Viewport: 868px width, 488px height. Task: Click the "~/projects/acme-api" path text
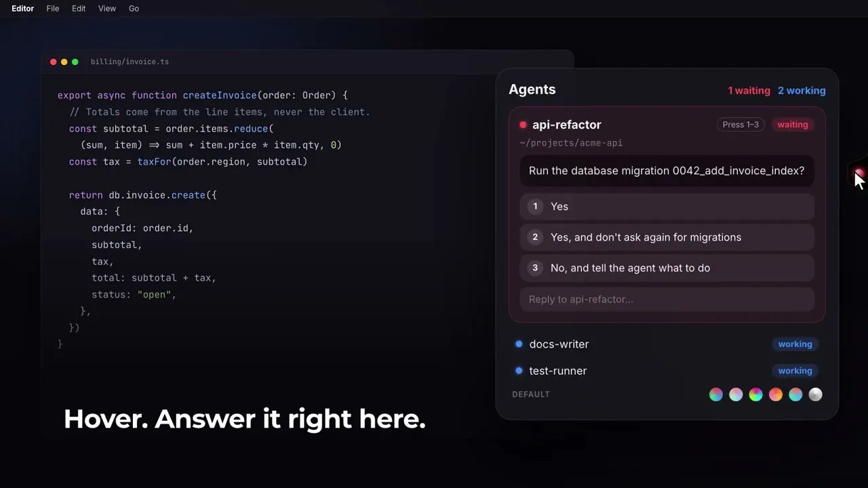[x=571, y=143]
